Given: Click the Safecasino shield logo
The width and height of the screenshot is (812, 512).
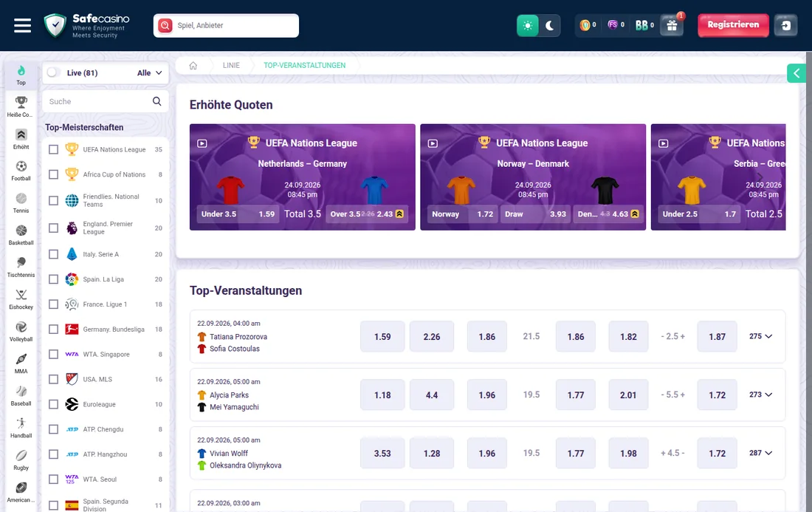Looking at the screenshot, I should 55,25.
